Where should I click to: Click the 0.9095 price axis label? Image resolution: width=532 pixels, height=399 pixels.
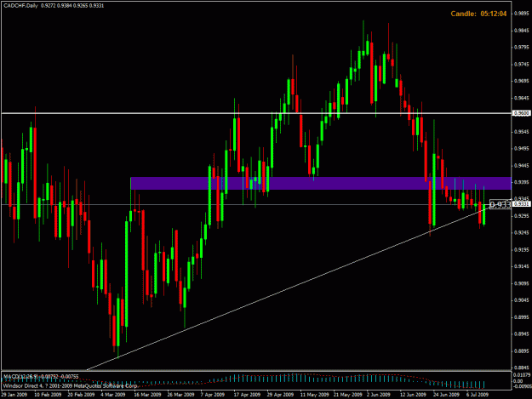coord(522,283)
